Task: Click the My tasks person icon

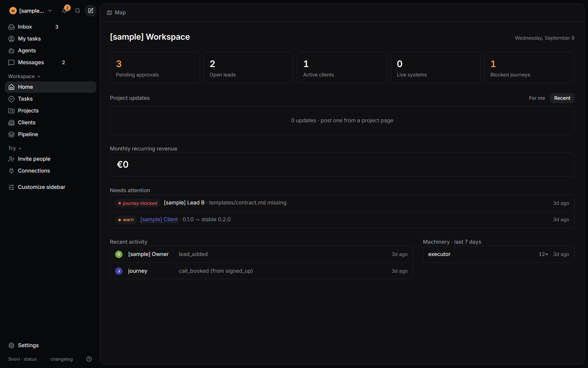Action: [x=11, y=39]
